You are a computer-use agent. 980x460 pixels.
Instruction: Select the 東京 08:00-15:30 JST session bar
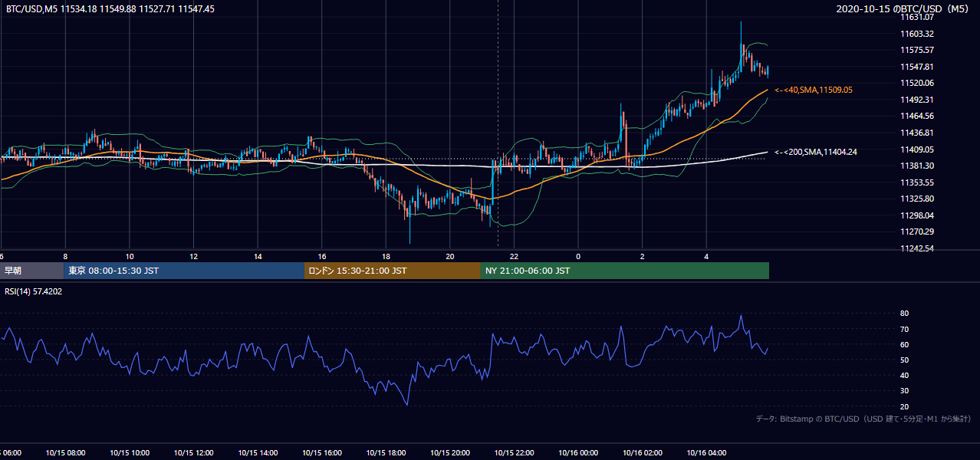pos(184,271)
